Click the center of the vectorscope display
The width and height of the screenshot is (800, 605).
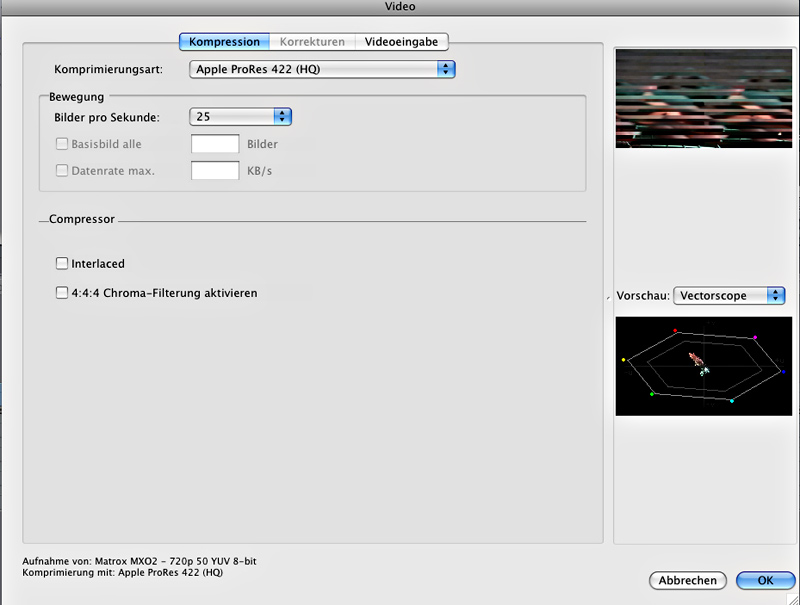coord(703,366)
